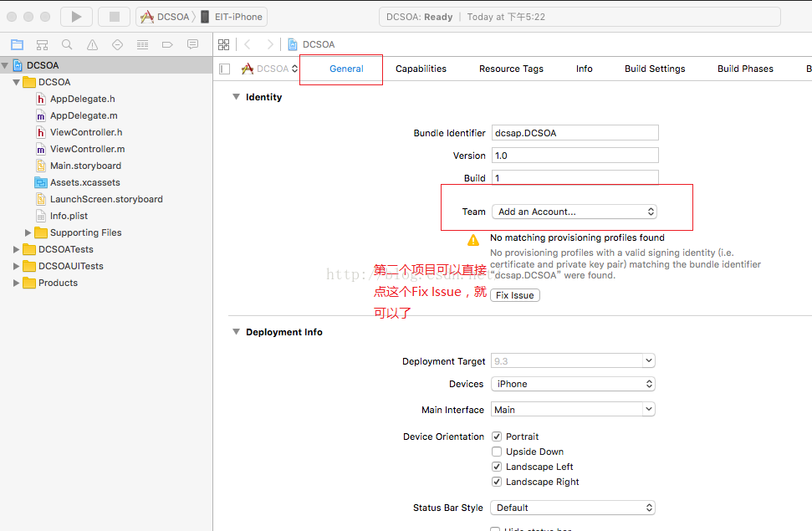The height and width of the screenshot is (531, 812).
Task: Switch to the Info tab
Action: point(585,69)
